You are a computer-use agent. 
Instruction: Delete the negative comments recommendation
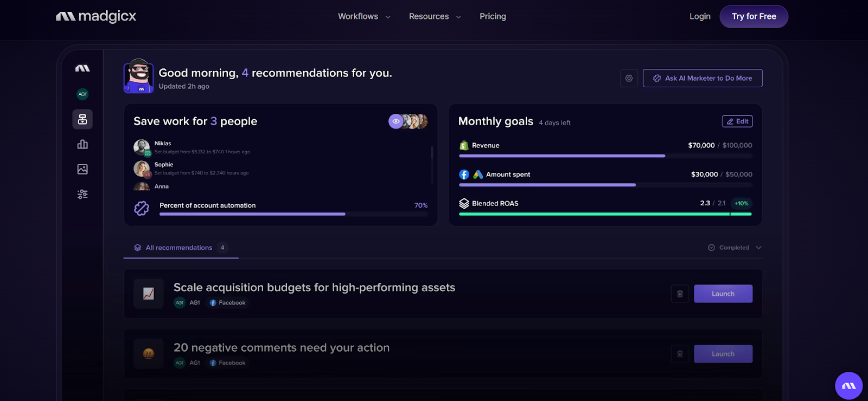[x=680, y=354]
